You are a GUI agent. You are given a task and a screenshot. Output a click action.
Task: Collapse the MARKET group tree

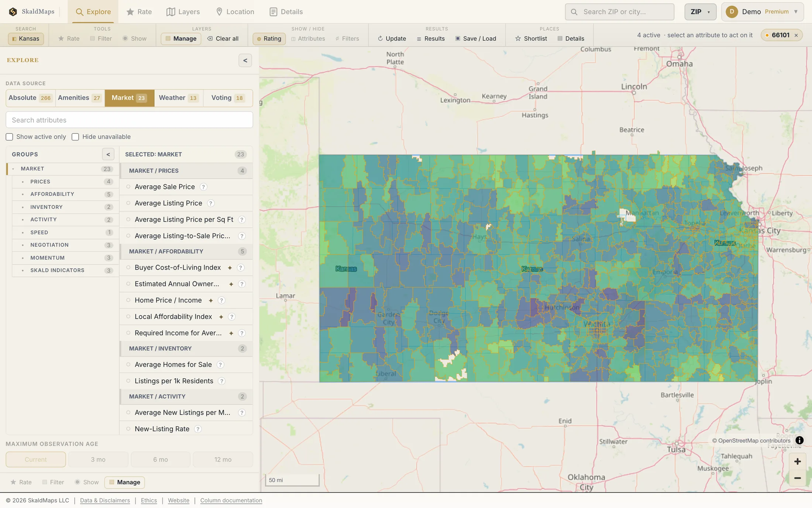13,169
